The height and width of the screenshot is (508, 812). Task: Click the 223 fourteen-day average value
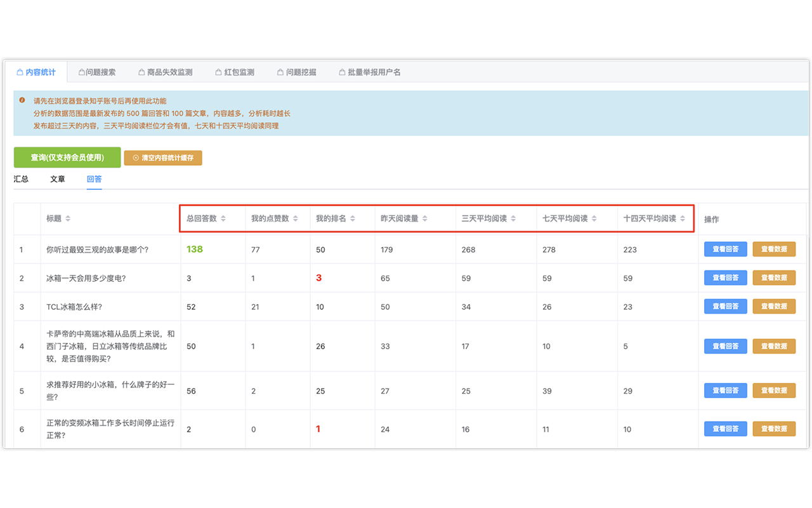630,250
